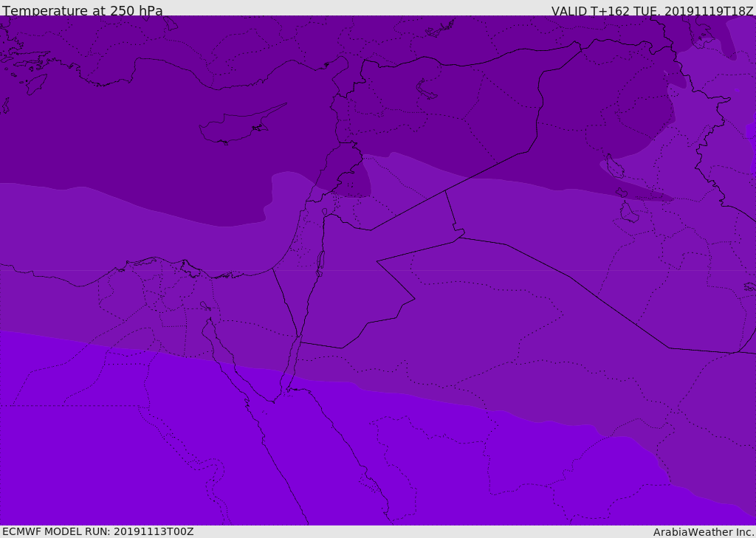Click the 'VALID T+162 TUE. 20191119T18Z' label
This screenshot has height=538, width=756.
(653, 10)
